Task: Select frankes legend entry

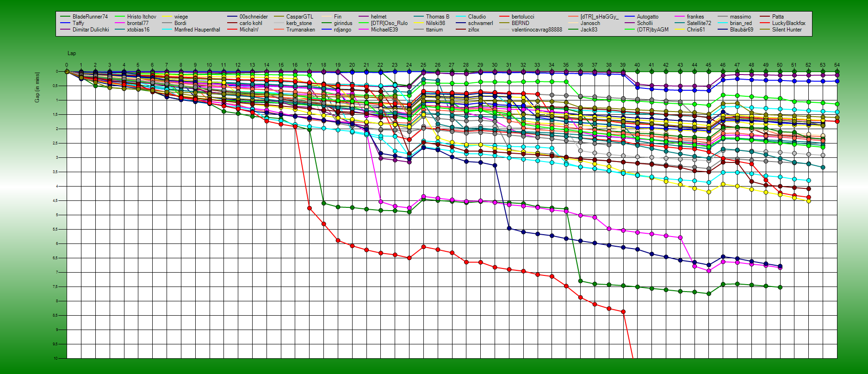Action: (x=695, y=17)
